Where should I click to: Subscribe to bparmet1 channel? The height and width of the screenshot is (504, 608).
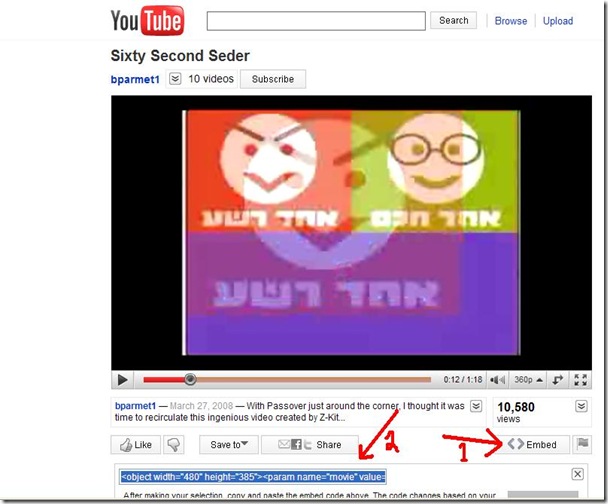pyautogui.click(x=273, y=79)
